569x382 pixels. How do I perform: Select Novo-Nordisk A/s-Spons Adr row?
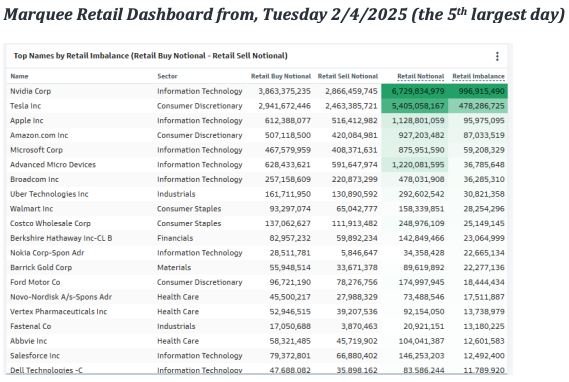point(257,297)
